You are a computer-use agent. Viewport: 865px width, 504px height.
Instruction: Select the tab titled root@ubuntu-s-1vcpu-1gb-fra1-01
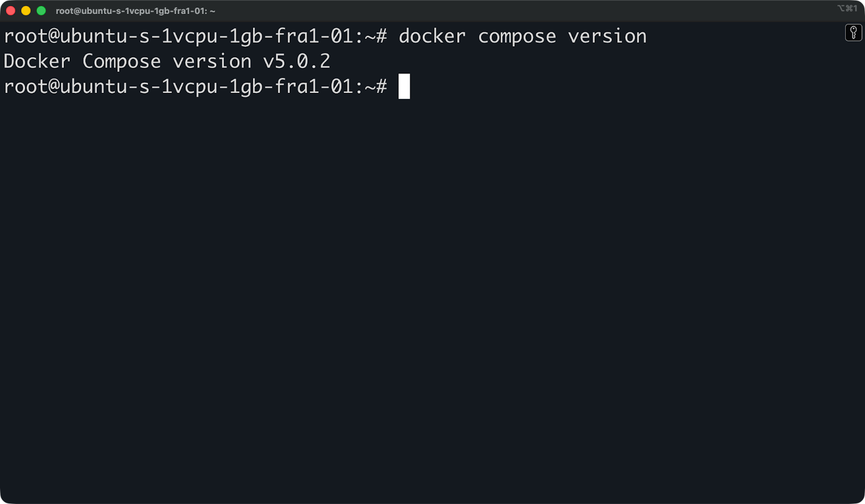pyautogui.click(x=134, y=10)
